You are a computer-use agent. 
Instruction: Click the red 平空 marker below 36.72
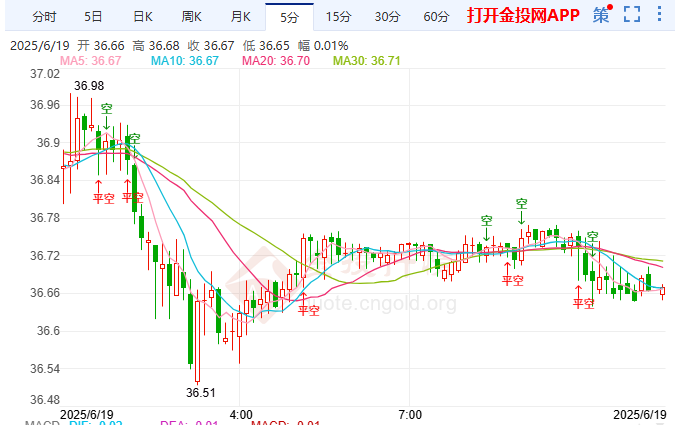512,274
